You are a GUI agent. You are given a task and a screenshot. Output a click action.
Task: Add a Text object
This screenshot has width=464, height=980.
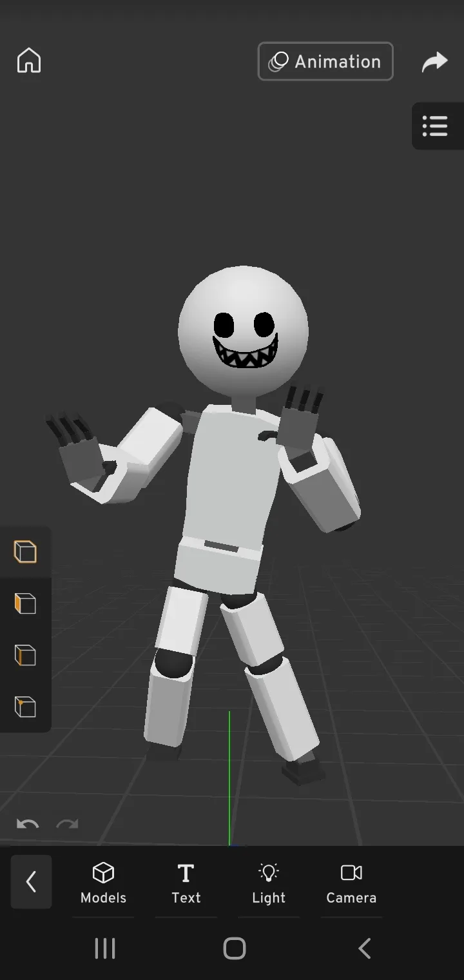click(x=186, y=883)
